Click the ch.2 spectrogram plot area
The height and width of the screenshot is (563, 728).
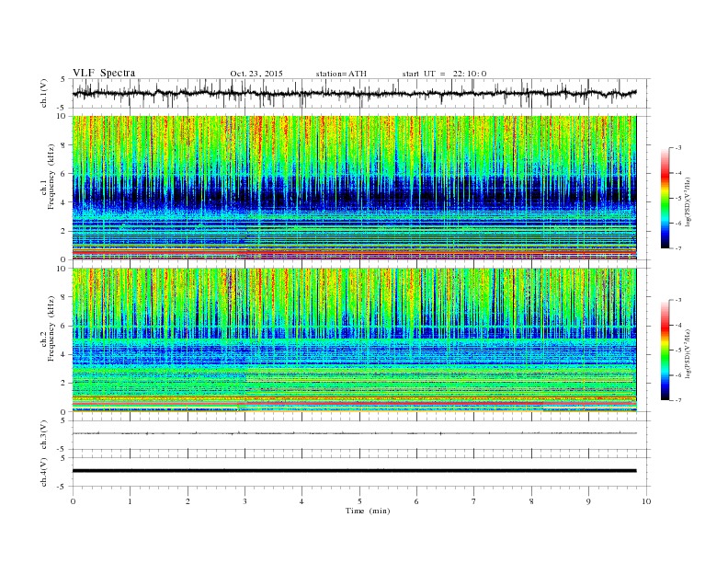point(355,339)
